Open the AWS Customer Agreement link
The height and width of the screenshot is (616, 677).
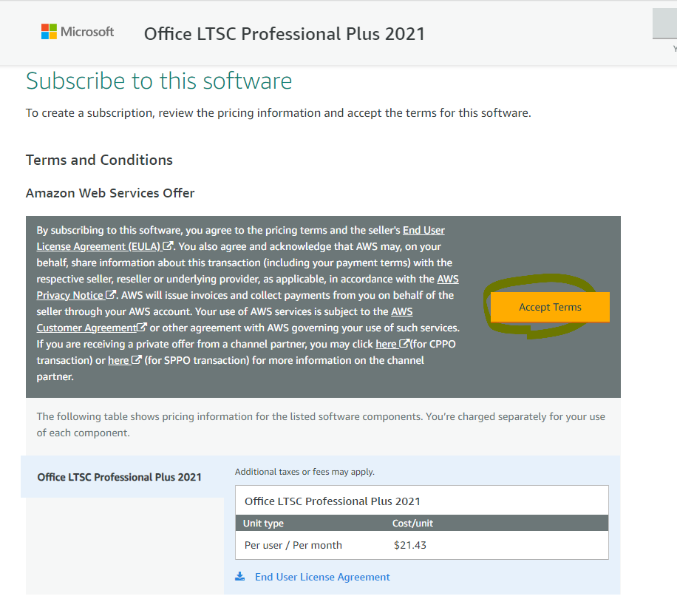(85, 328)
